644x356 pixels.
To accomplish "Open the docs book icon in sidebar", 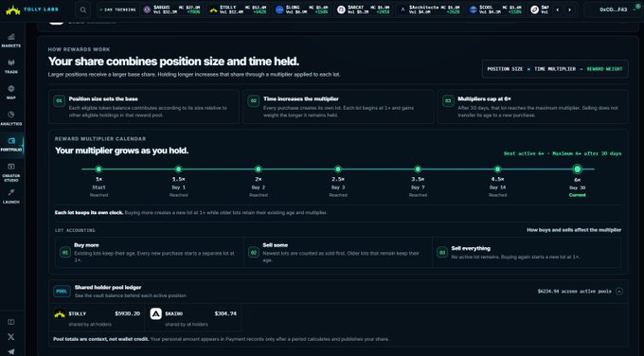I will [11, 322].
